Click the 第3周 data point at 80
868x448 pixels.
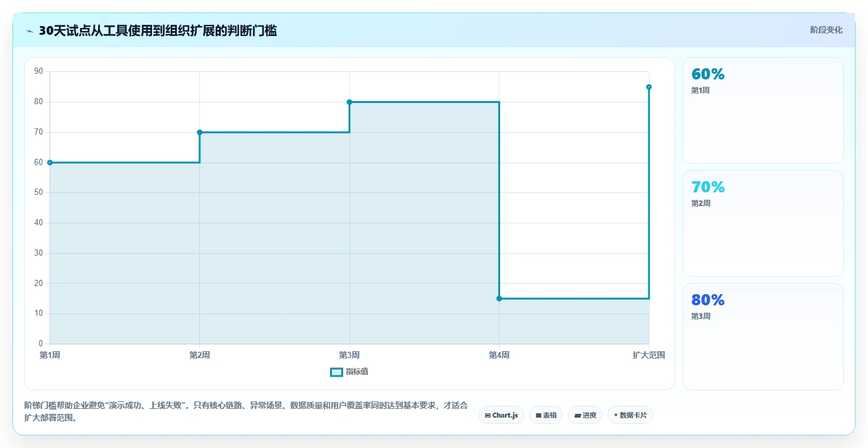coord(349,102)
